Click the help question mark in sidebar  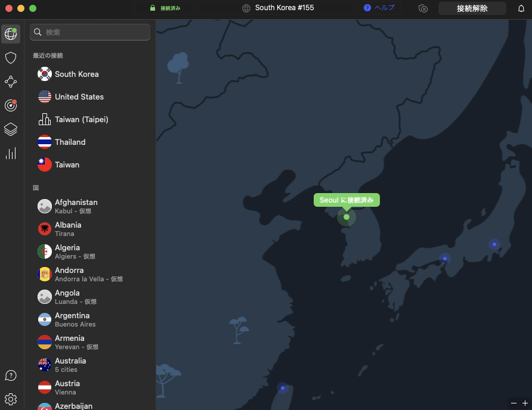11,375
